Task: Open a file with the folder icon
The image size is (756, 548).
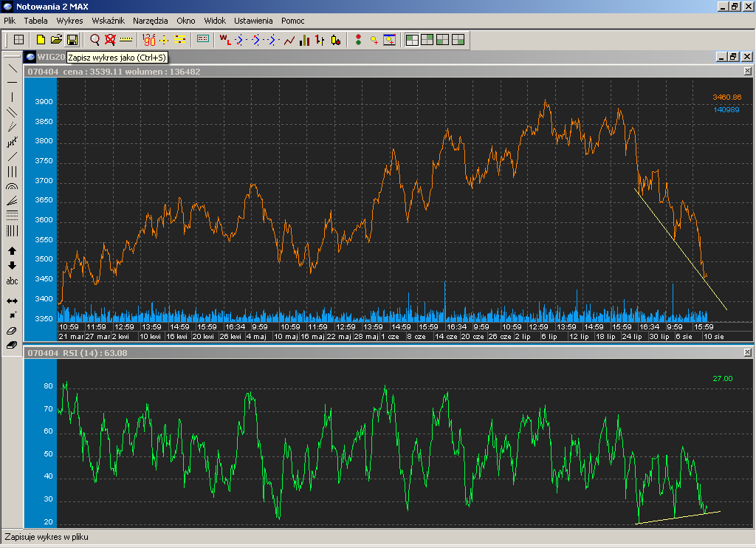Action: coord(56,40)
